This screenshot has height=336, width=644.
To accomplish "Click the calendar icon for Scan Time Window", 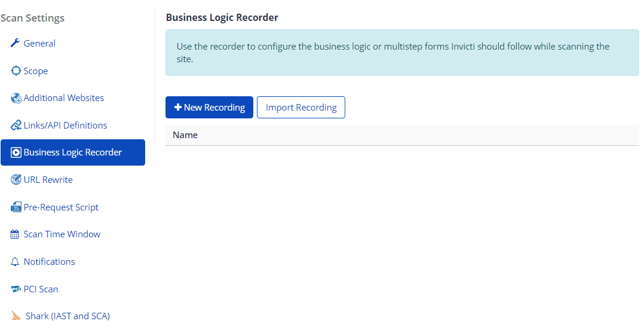I will point(16,234).
